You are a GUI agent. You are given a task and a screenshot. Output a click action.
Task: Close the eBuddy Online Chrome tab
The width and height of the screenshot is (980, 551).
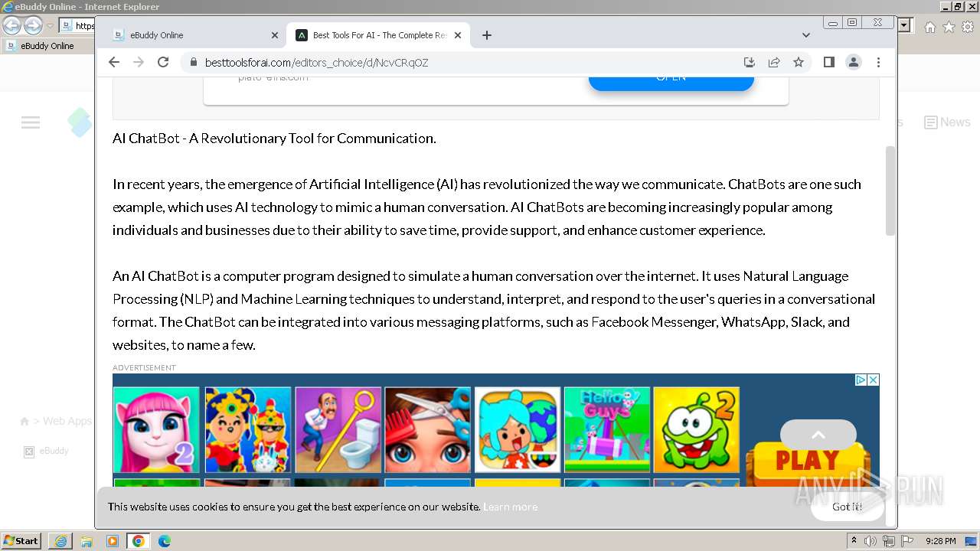pyautogui.click(x=275, y=35)
